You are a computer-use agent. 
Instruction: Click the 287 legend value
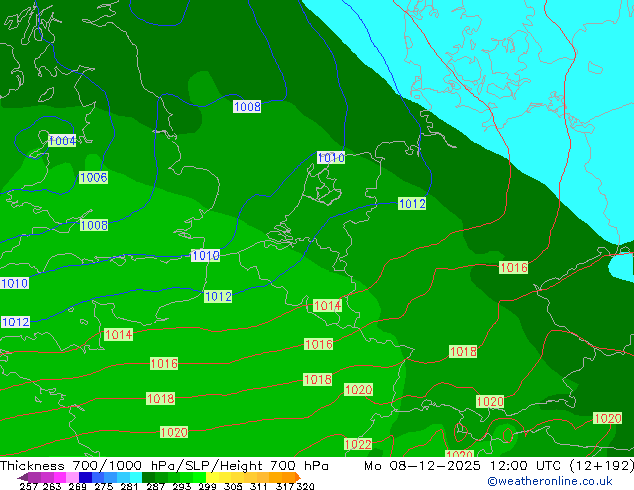click(155, 486)
